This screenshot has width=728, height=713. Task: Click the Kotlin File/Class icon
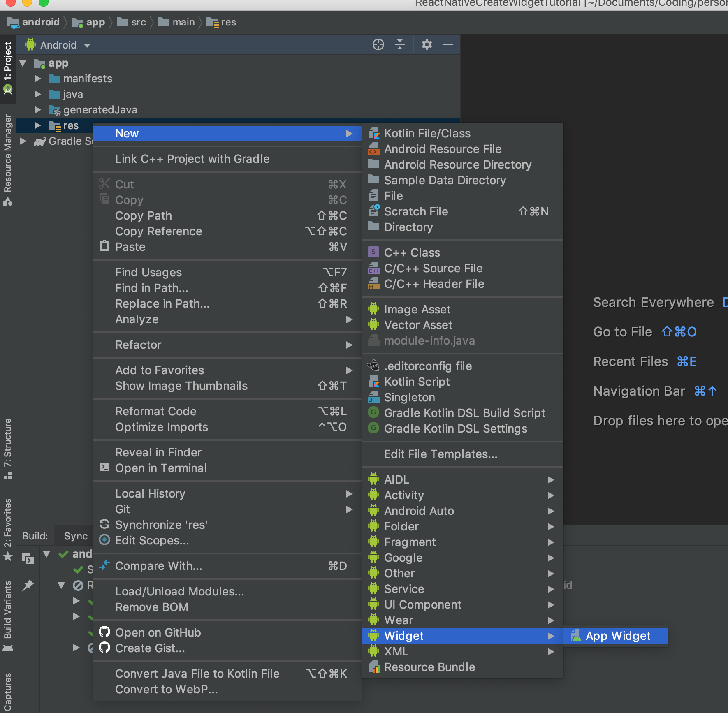pos(373,133)
